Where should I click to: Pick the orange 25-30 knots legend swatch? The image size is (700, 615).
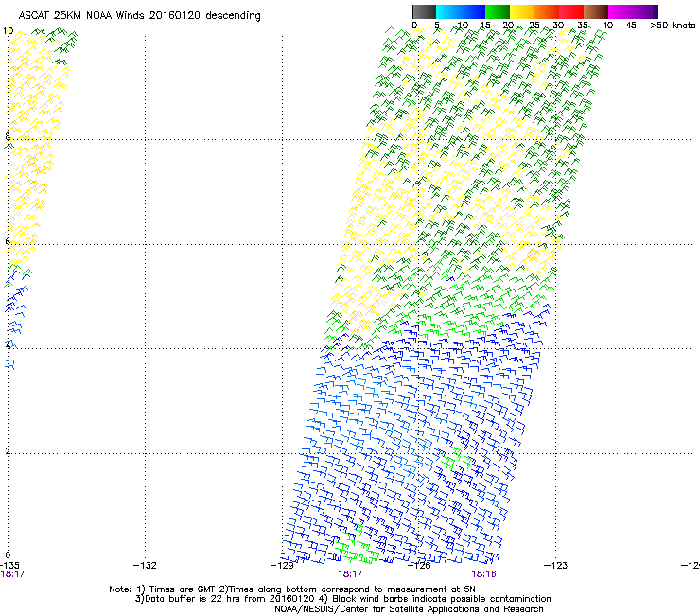(547, 11)
